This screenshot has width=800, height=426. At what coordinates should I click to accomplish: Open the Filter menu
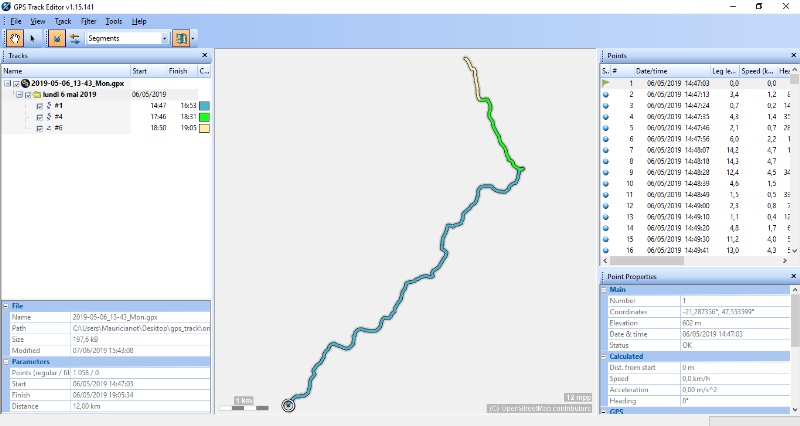point(88,21)
